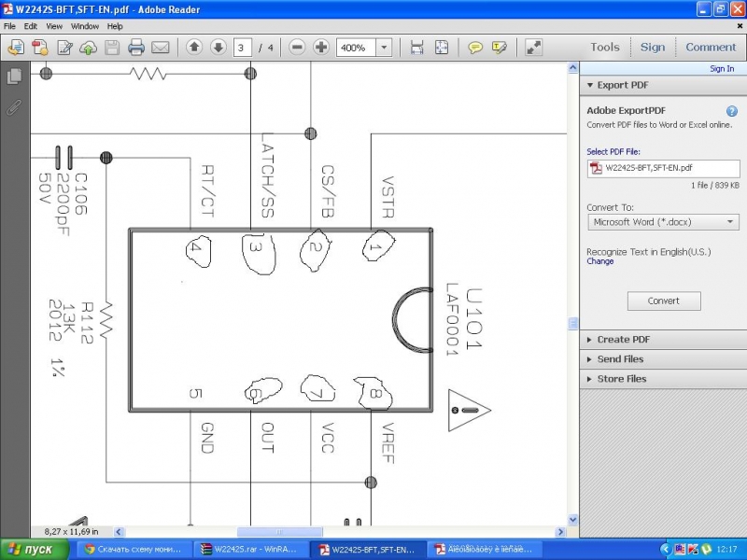
Task: Switch to the Comment pane
Action: [711, 47]
